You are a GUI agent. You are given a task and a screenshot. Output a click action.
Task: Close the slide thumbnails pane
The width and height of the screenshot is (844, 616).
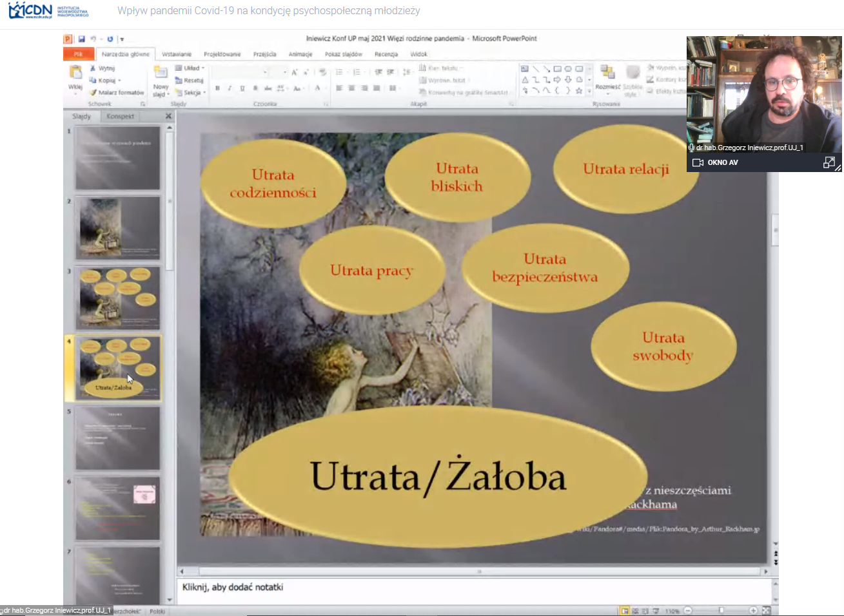pyautogui.click(x=169, y=116)
